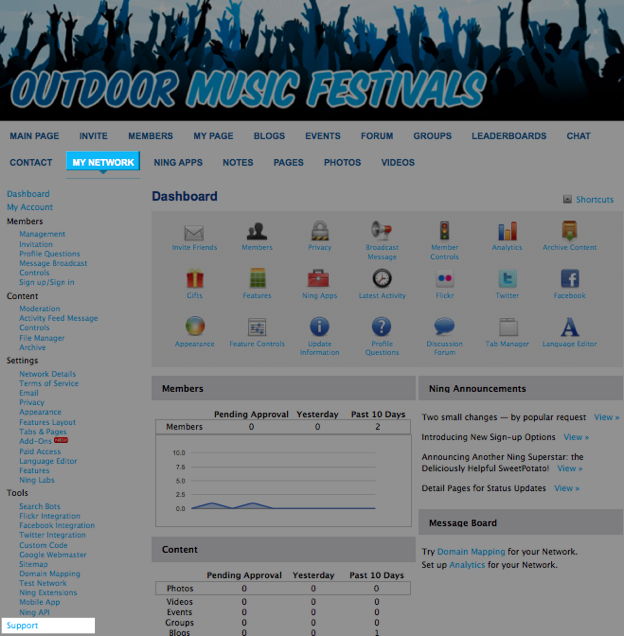
Task: Click the Members Past 10 Days value 2
Action: coord(378,427)
